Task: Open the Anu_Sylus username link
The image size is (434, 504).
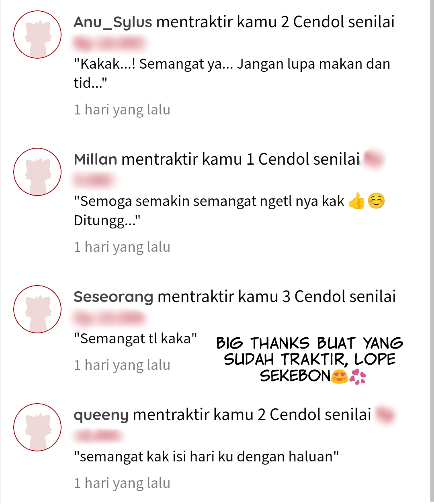Action: point(113,22)
